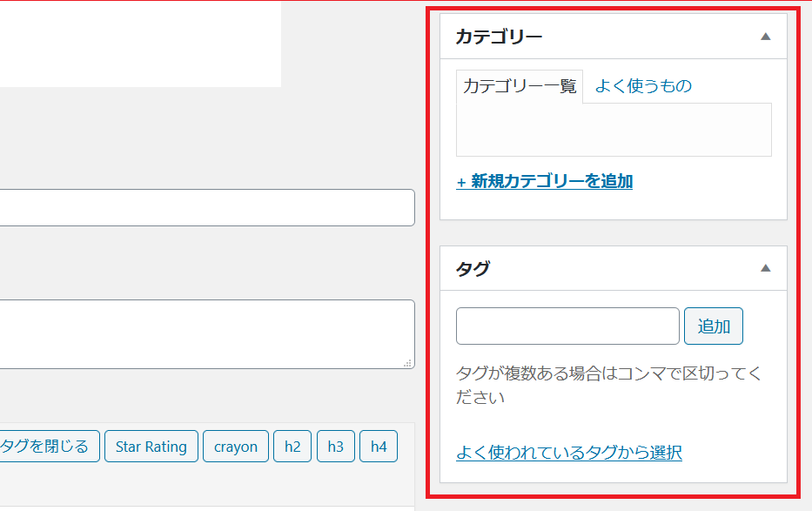Screen dimensions: 812x511
Task: Open the よく使うもの tab
Action: (x=643, y=86)
